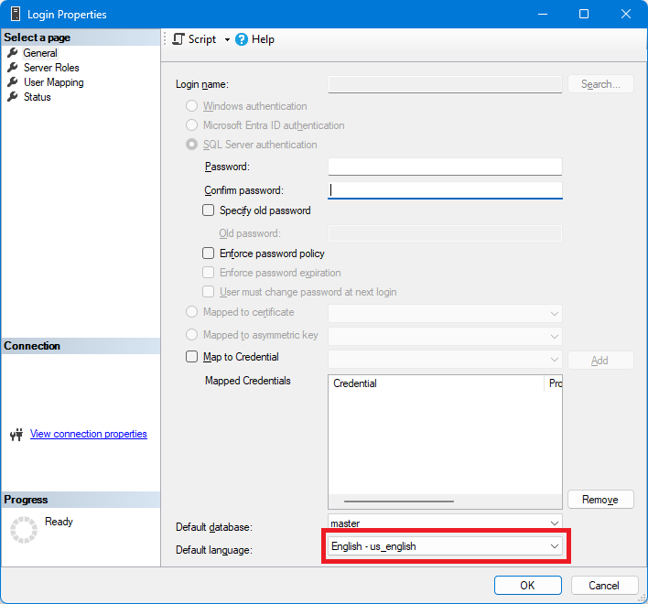The image size is (648, 604).
Task: Open the View connection properties link
Action: coord(88,434)
